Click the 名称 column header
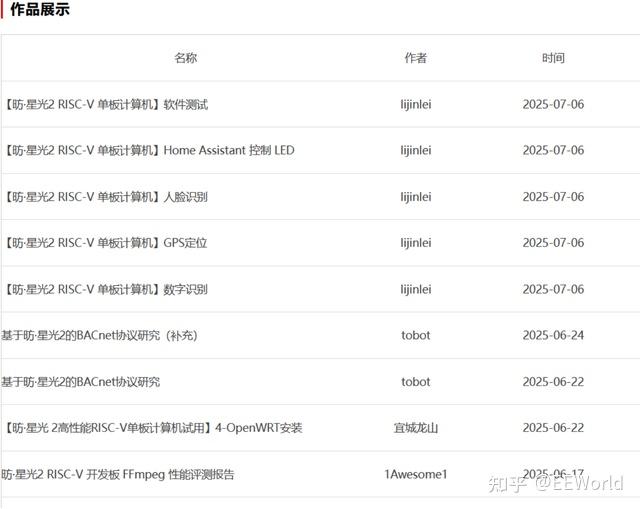 (x=186, y=58)
